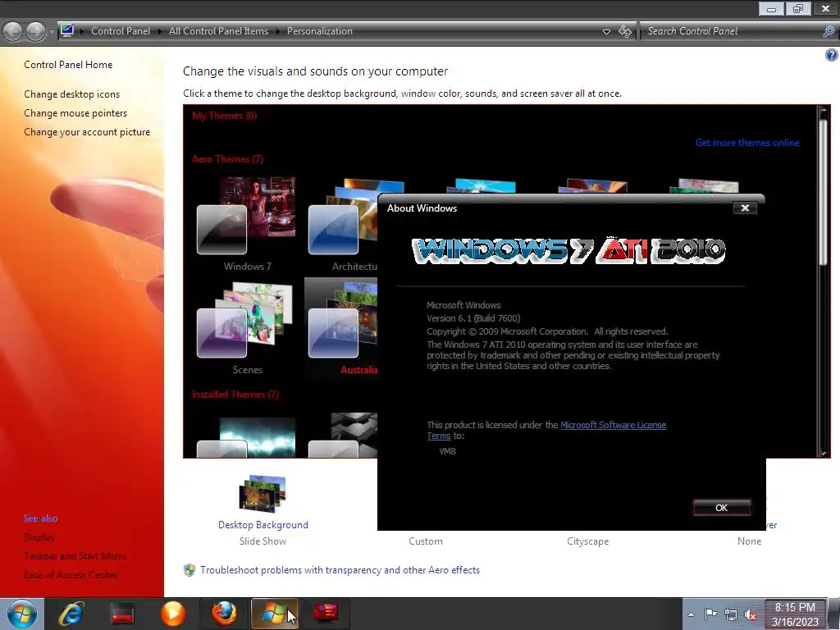Click Desktop Background label link

263,525
